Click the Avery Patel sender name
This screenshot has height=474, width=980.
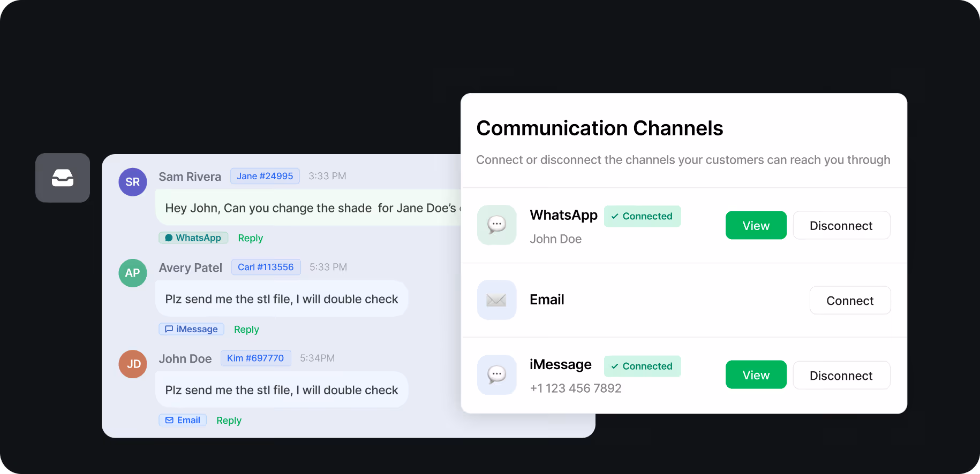[x=191, y=267]
